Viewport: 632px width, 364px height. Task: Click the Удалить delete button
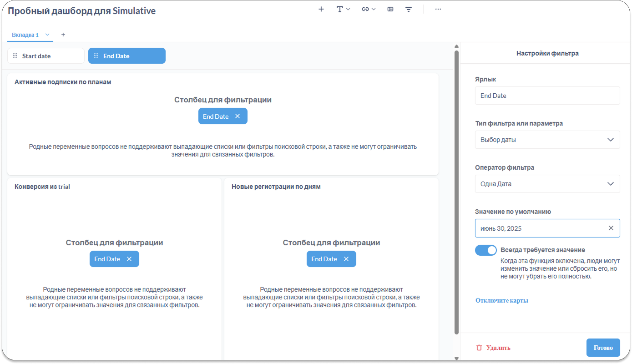(x=493, y=348)
